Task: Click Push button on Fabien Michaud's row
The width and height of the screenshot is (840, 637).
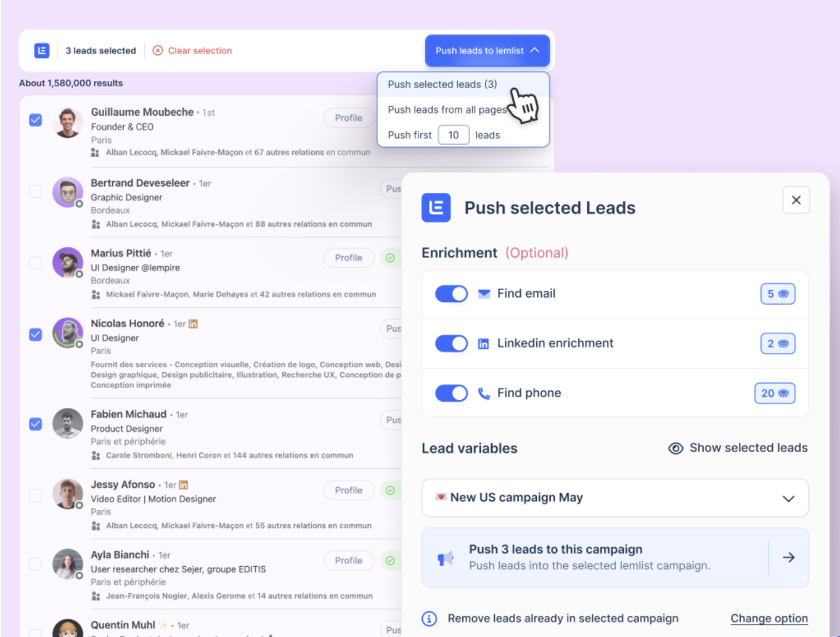Action: pos(391,420)
